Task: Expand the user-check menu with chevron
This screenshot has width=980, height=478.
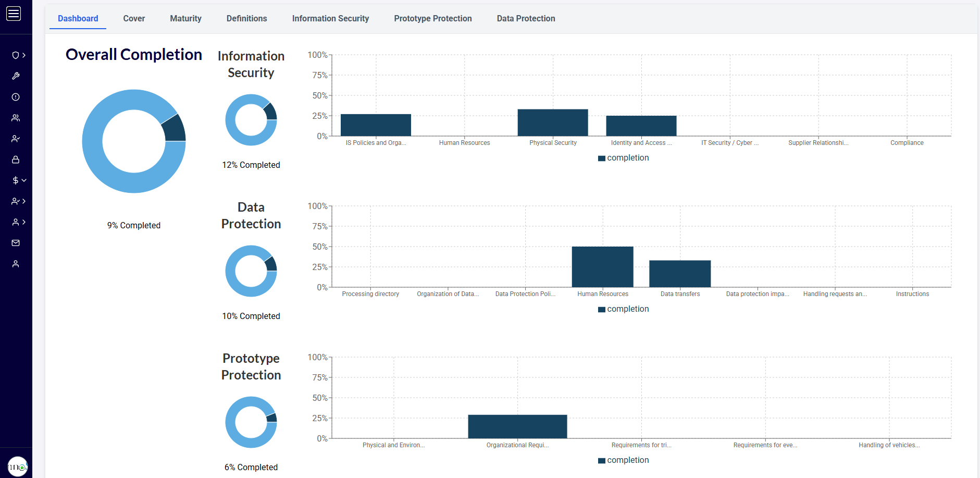Action: [x=19, y=201]
